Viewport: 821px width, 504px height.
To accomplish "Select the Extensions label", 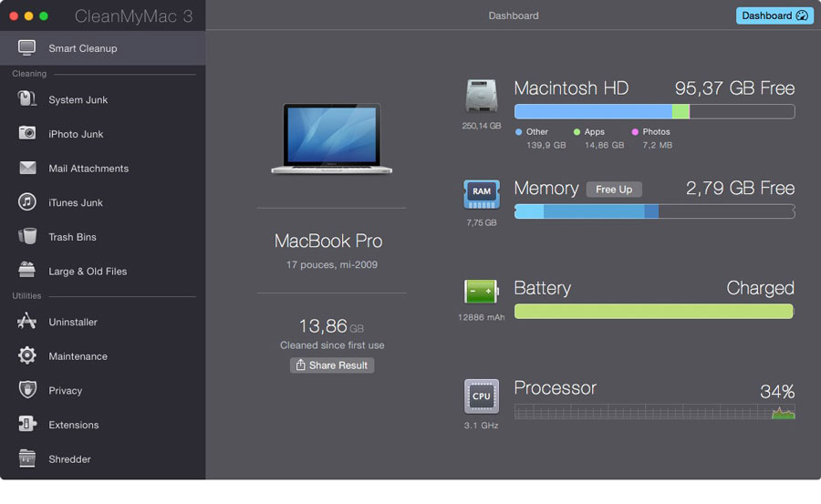I will 73,425.
